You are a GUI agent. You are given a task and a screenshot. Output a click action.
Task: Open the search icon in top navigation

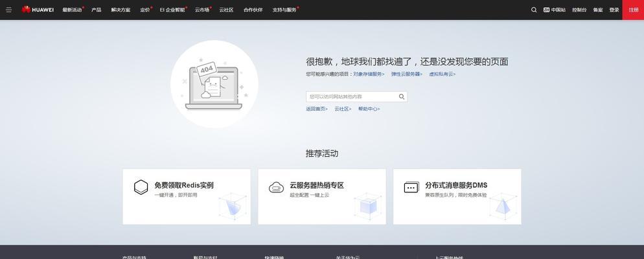pos(533,10)
